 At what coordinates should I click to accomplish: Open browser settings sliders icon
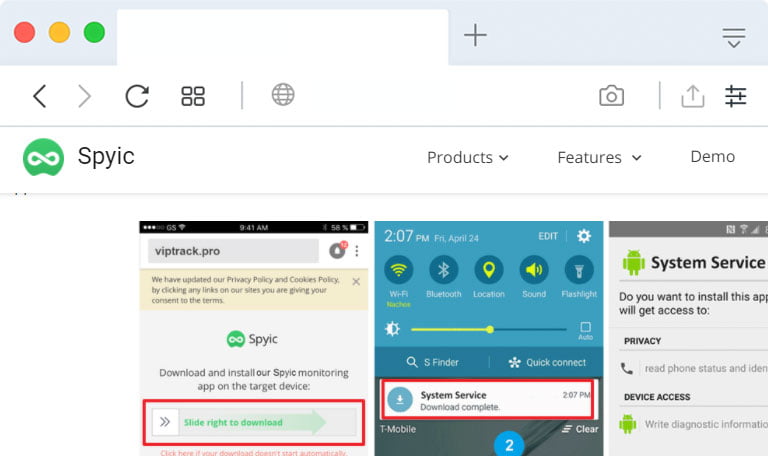point(736,96)
